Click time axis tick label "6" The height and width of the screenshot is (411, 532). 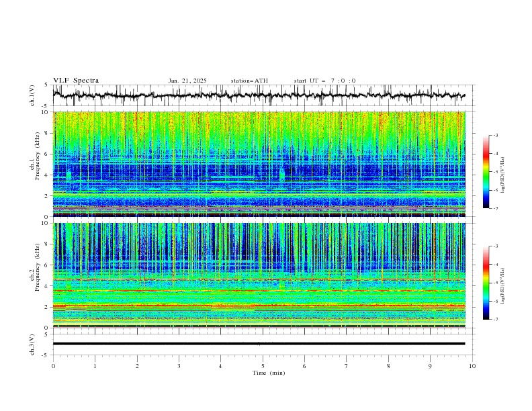pos(304,366)
